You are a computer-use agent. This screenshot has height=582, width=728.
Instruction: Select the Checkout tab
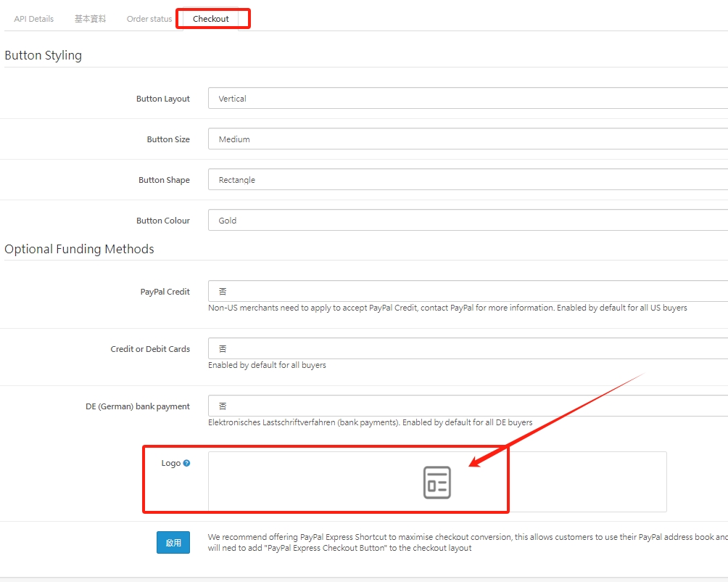point(211,19)
